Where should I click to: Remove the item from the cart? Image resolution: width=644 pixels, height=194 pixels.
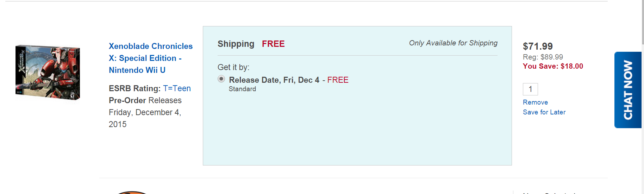[x=535, y=102]
